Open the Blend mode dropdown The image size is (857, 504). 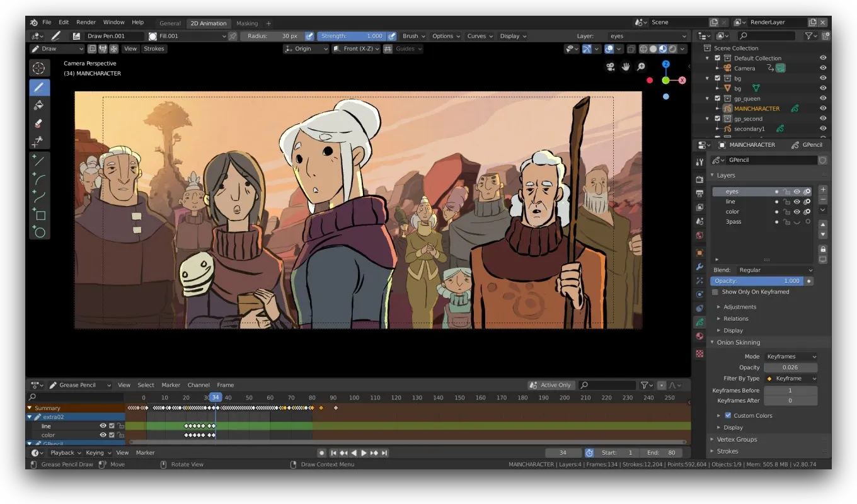click(774, 270)
